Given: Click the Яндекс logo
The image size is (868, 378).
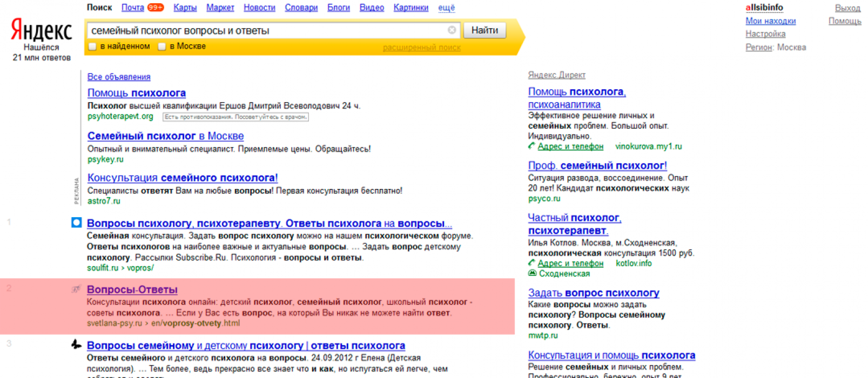Looking at the screenshot, I should pyautogui.click(x=42, y=31).
